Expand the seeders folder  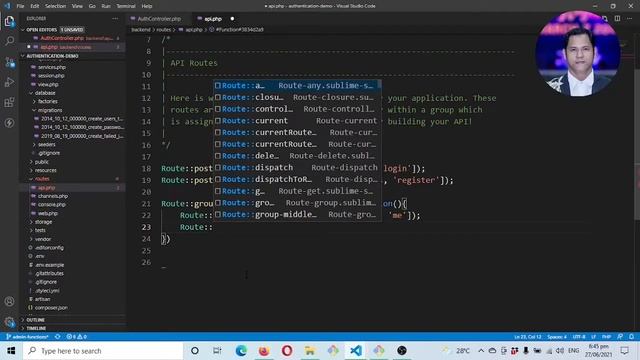click(47, 144)
